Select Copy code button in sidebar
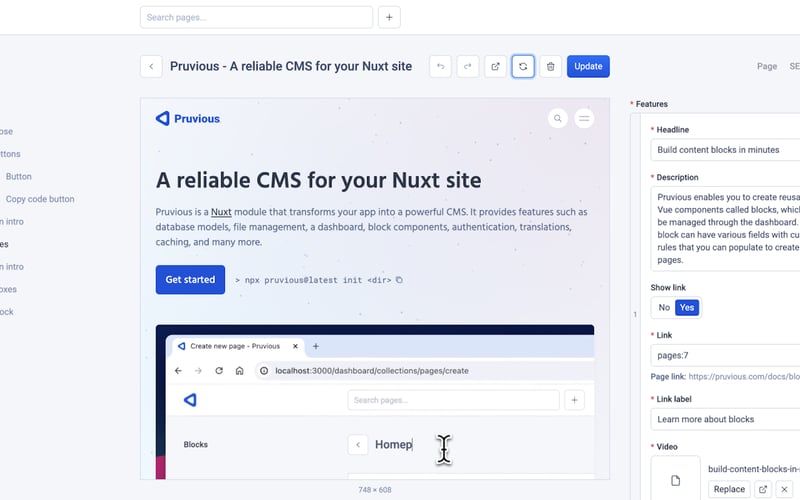Screen dimensions: 800x500 [x=40, y=199]
